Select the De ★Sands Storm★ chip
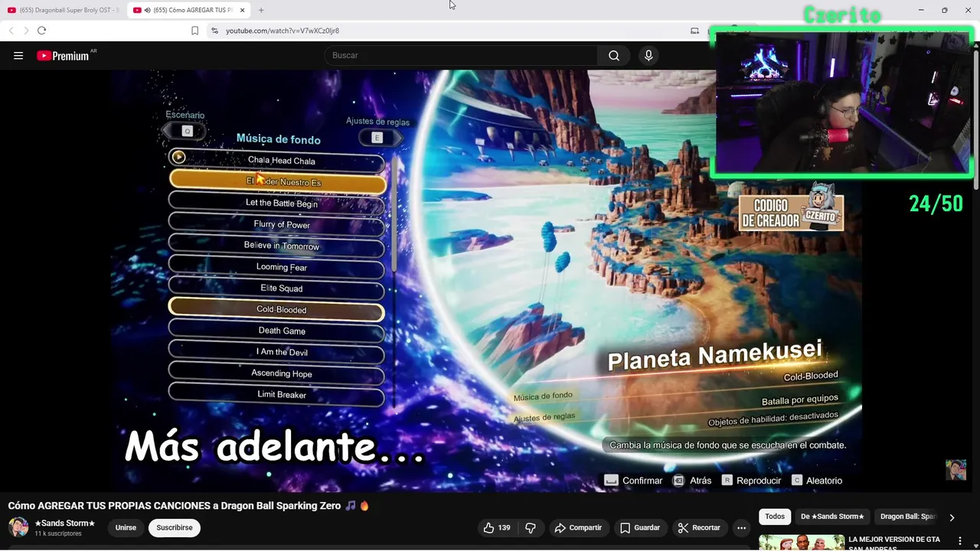This screenshot has width=980, height=551. click(832, 517)
